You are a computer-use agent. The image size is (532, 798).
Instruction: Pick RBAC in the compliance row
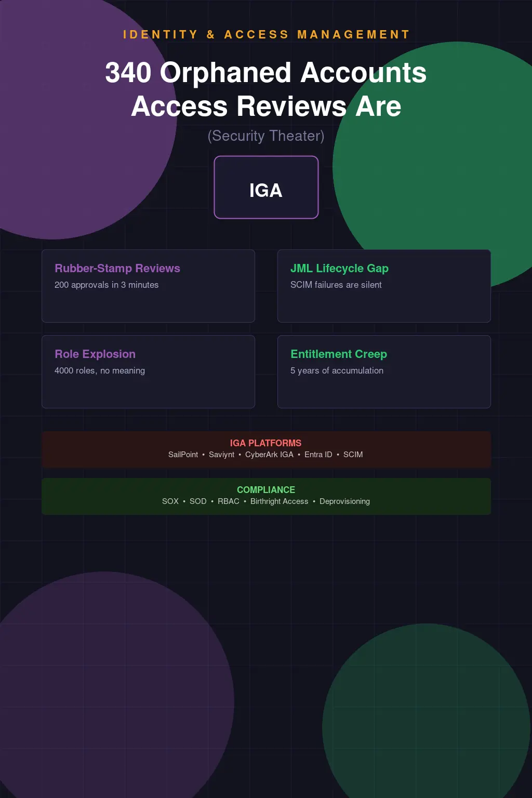point(229,501)
